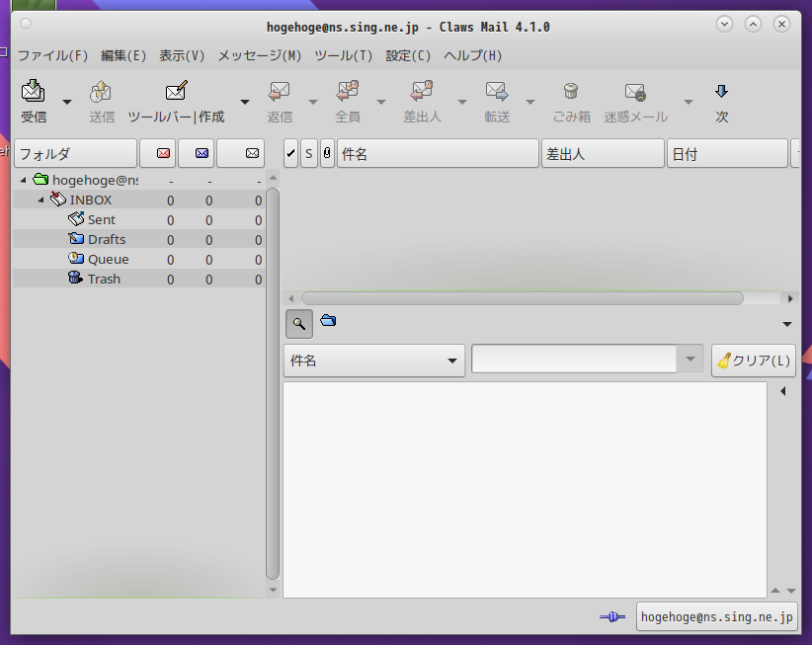Click the up arrow below message view

(x=775, y=591)
